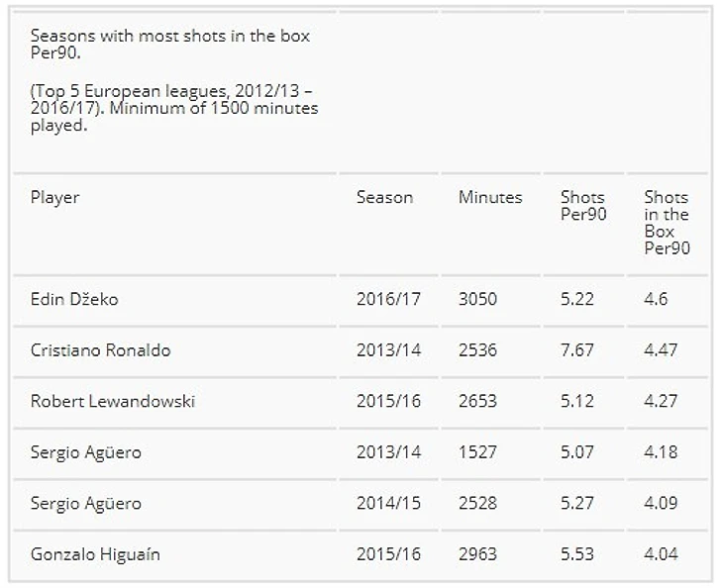
Task: Click the Shots in the Box Per90 header
Action: (x=667, y=223)
